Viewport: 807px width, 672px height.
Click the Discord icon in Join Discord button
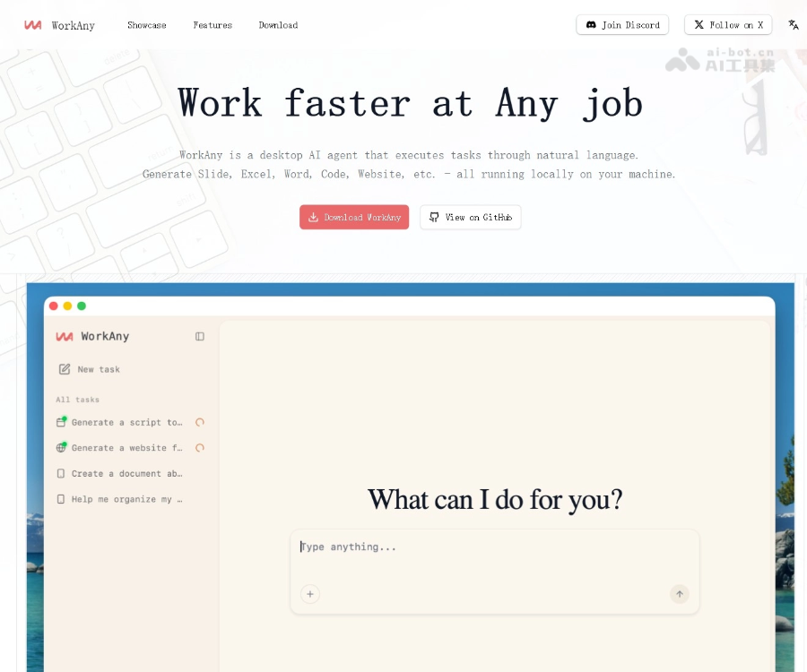tap(591, 24)
